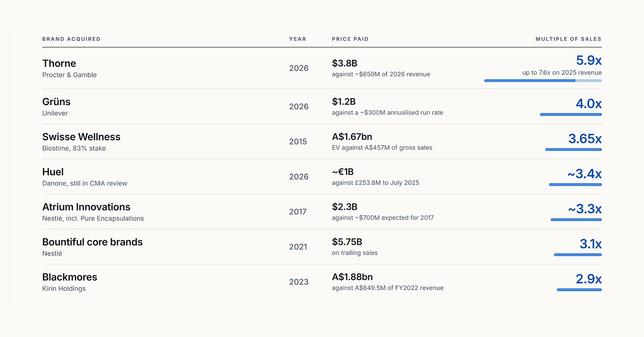This screenshot has width=644, height=337.
Task: Click "Nestlé, incl. Pure Encapsulations" text
Action: (x=93, y=219)
